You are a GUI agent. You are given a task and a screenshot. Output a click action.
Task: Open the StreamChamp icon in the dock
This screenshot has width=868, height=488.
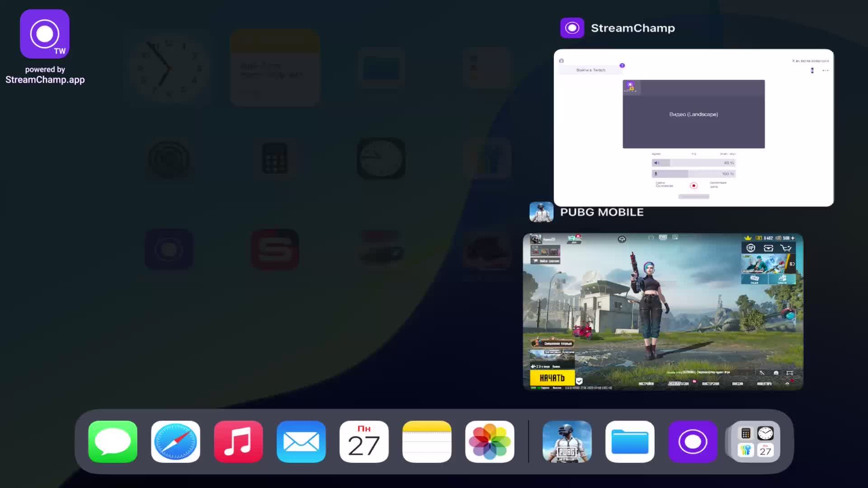tap(693, 441)
